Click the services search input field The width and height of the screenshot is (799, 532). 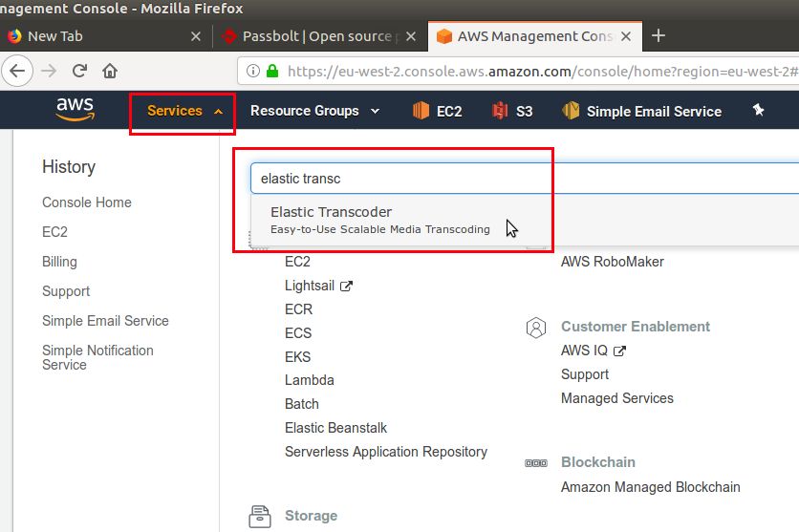[x=525, y=179]
